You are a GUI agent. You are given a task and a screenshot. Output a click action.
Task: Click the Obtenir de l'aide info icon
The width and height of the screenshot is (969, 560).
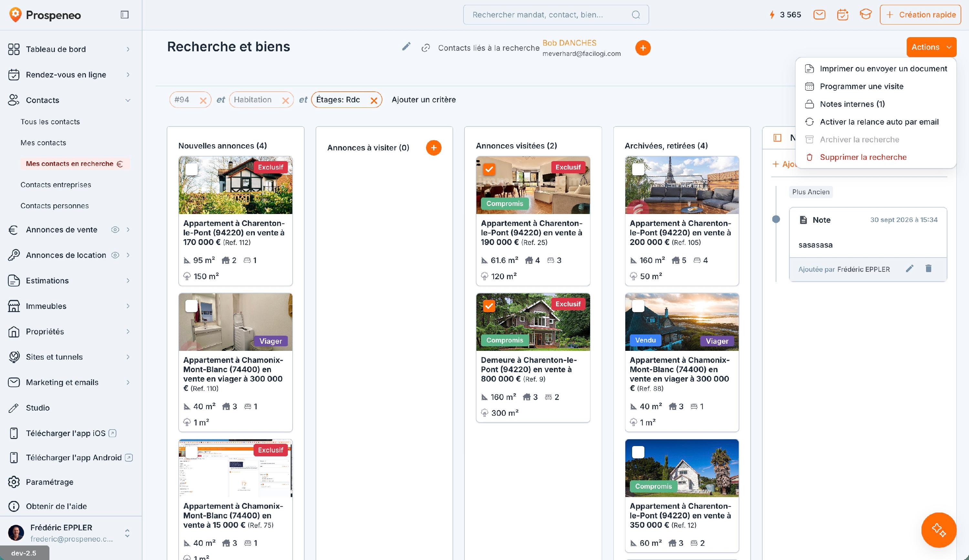(14, 506)
